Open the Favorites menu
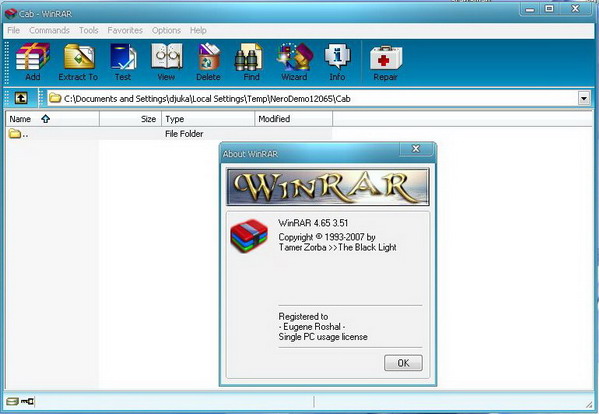The image size is (599, 414). tap(125, 30)
